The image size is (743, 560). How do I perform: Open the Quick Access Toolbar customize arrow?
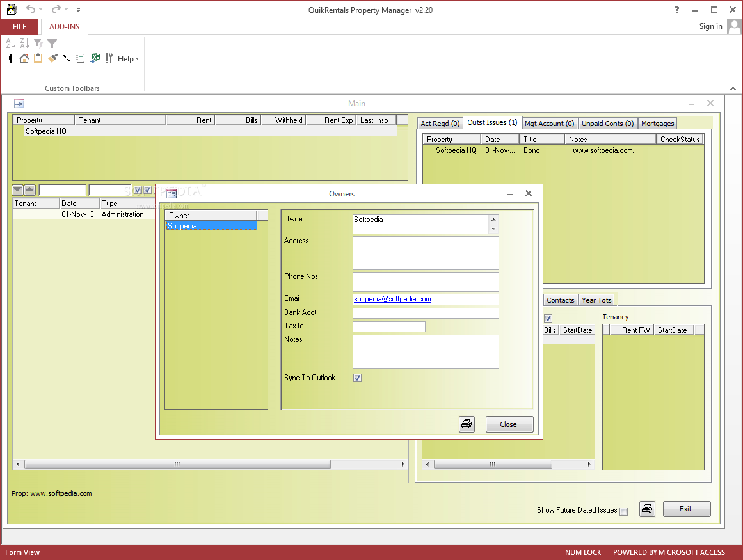[x=78, y=10]
